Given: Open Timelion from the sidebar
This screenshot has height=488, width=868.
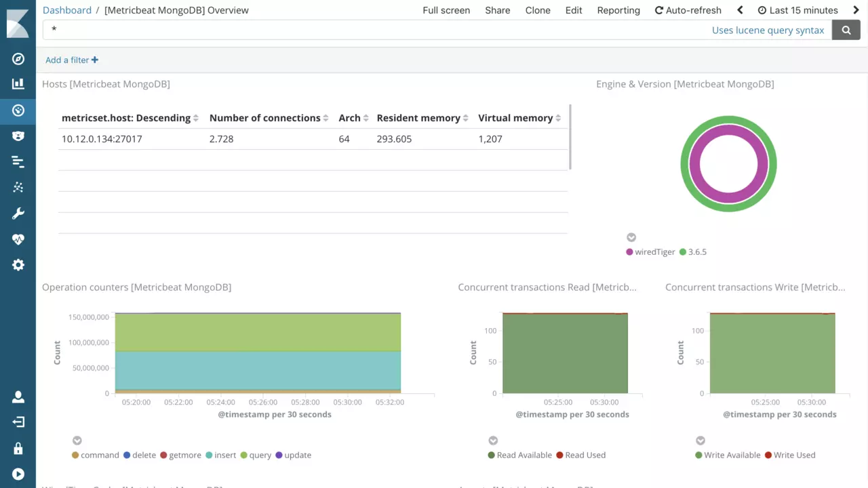Looking at the screenshot, I should (18, 136).
